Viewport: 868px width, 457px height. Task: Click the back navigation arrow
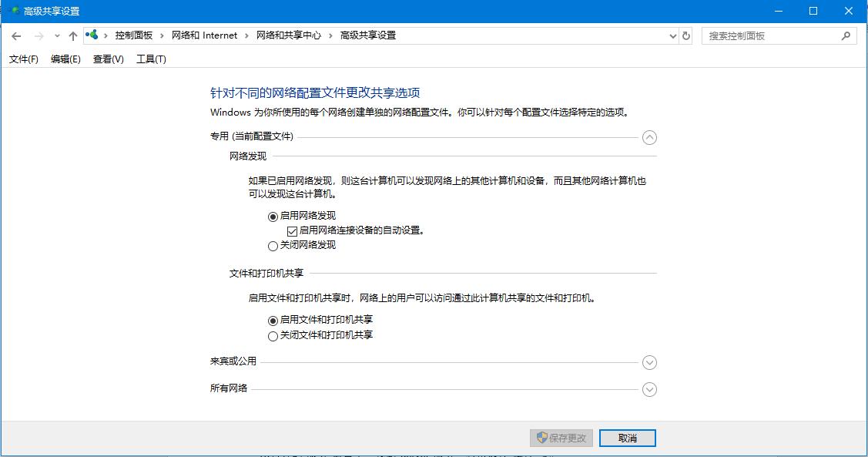pos(15,35)
